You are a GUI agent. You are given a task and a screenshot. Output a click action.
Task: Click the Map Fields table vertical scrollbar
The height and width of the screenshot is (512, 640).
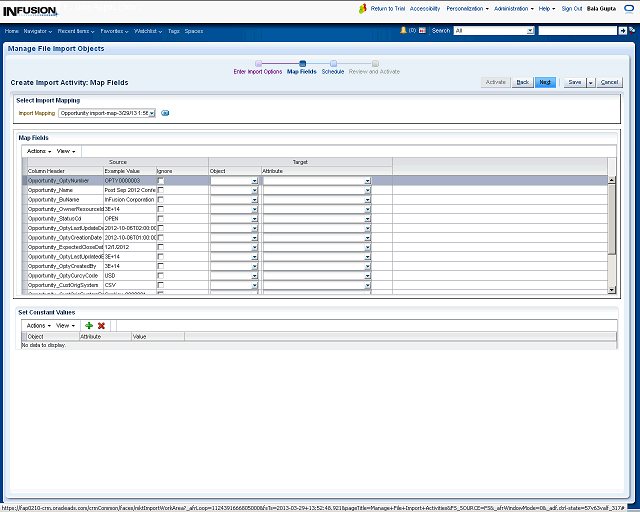click(x=612, y=230)
